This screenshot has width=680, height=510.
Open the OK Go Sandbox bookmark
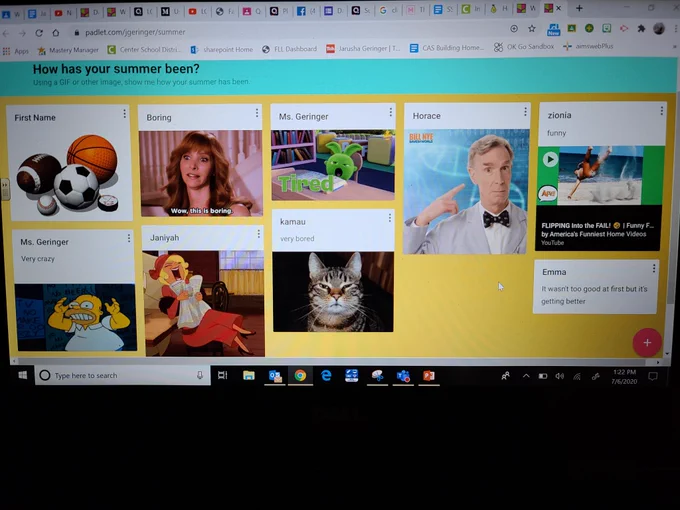[x=524, y=47]
